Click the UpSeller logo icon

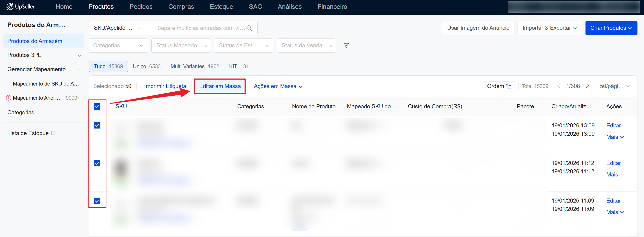tap(10, 7)
